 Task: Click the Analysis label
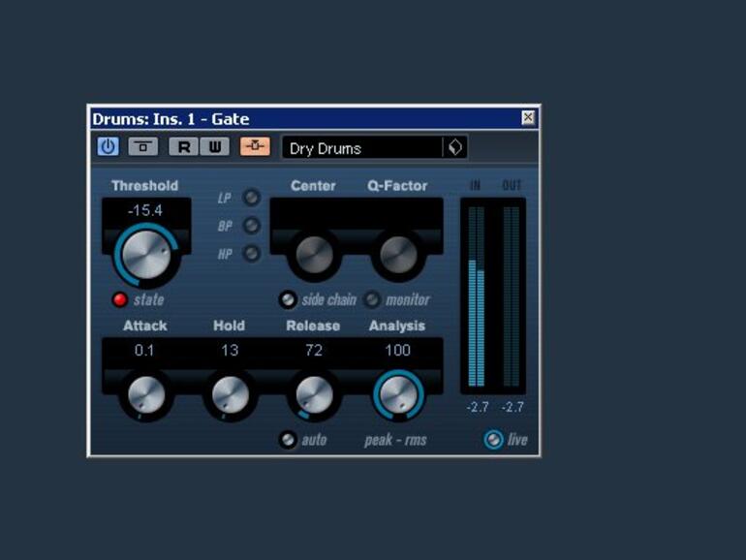[x=397, y=326]
